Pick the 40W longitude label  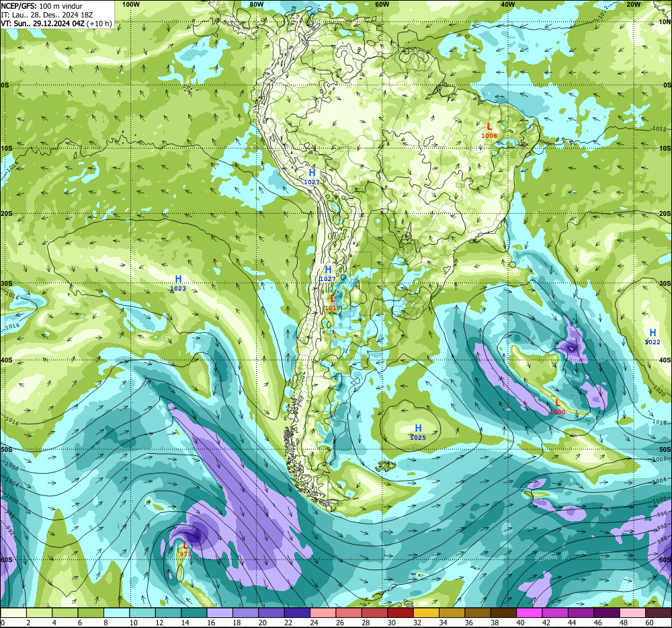click(507, 4)
